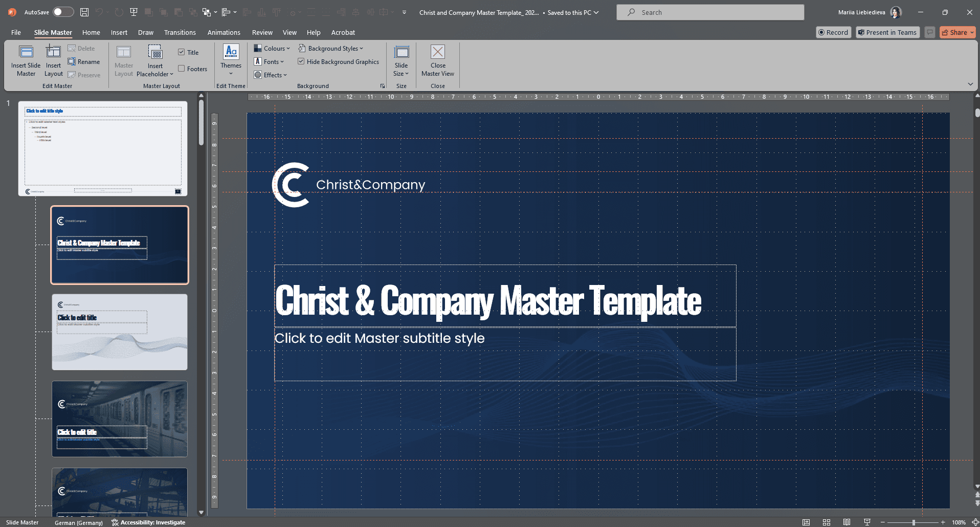Expand the Effects dropdown arrow

[x=285, y=75]
